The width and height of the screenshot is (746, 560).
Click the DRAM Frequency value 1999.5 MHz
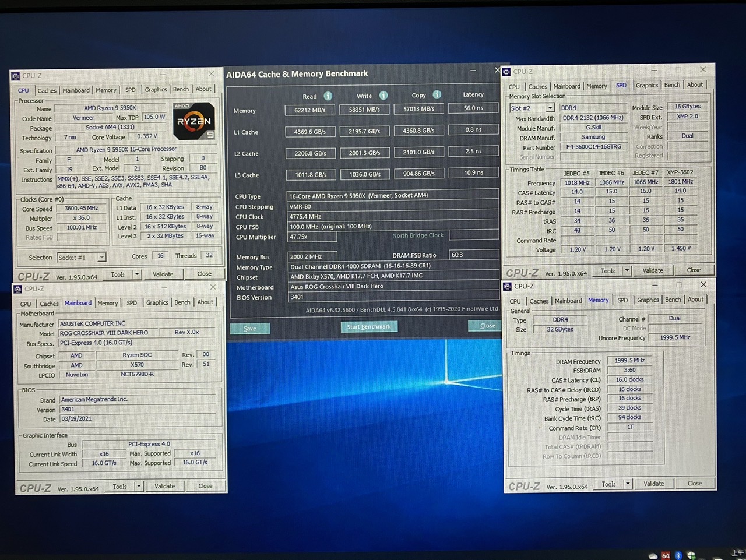click(x=629, y=360)
